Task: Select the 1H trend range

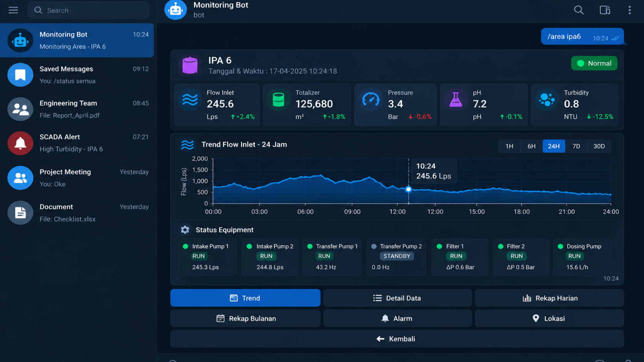Action: pos(509,146)
